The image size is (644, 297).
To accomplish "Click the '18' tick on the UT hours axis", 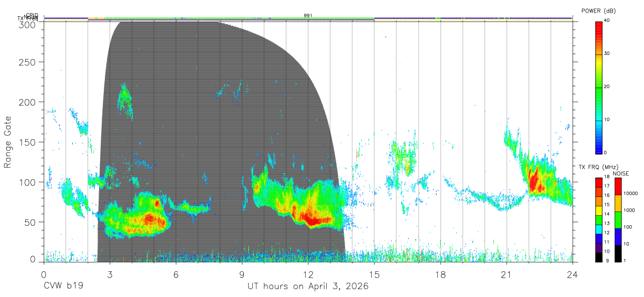I will coord(440,274).
